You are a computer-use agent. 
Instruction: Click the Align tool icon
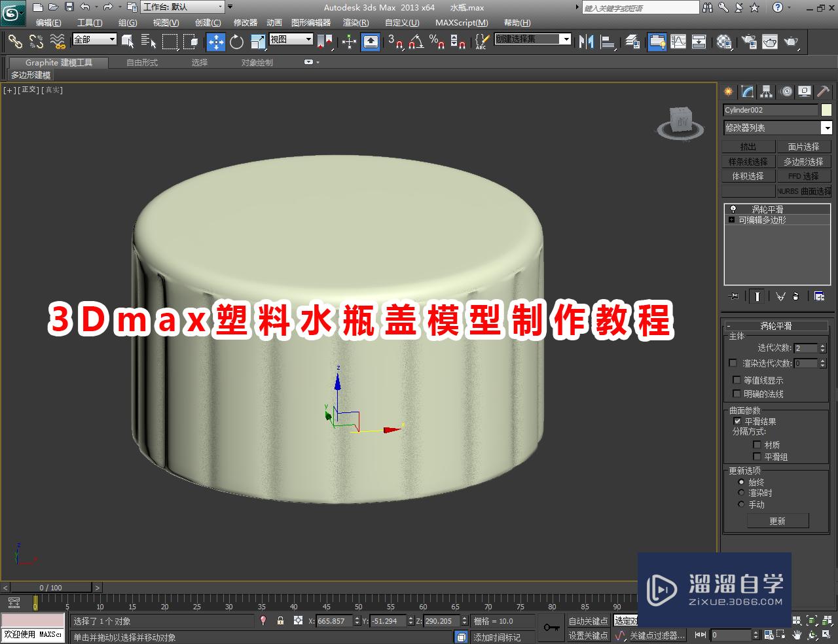608,41
